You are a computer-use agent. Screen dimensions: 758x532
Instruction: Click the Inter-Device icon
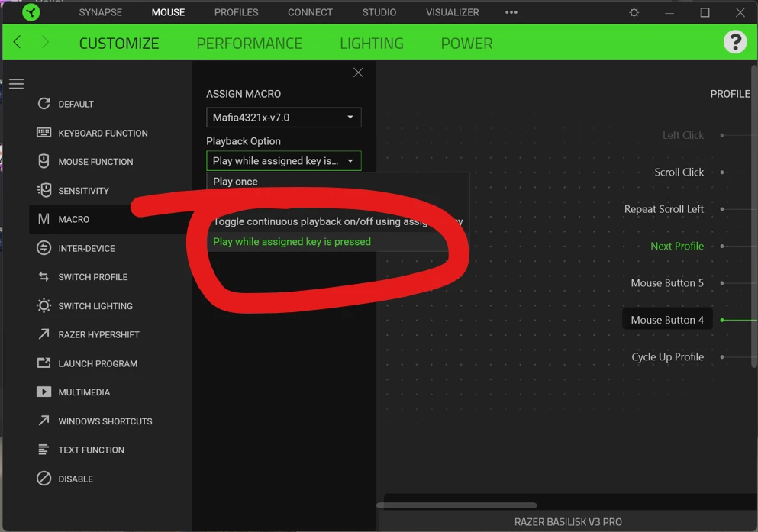44,248
